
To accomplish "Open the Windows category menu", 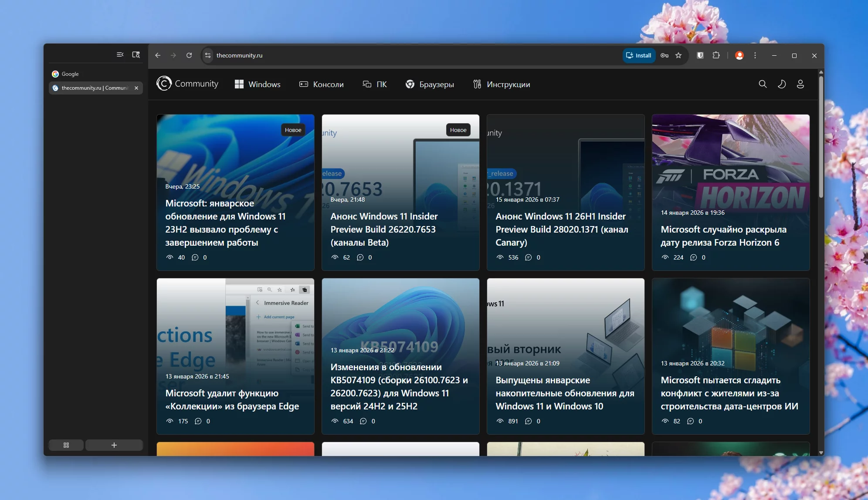I will (x=258, y=84).
